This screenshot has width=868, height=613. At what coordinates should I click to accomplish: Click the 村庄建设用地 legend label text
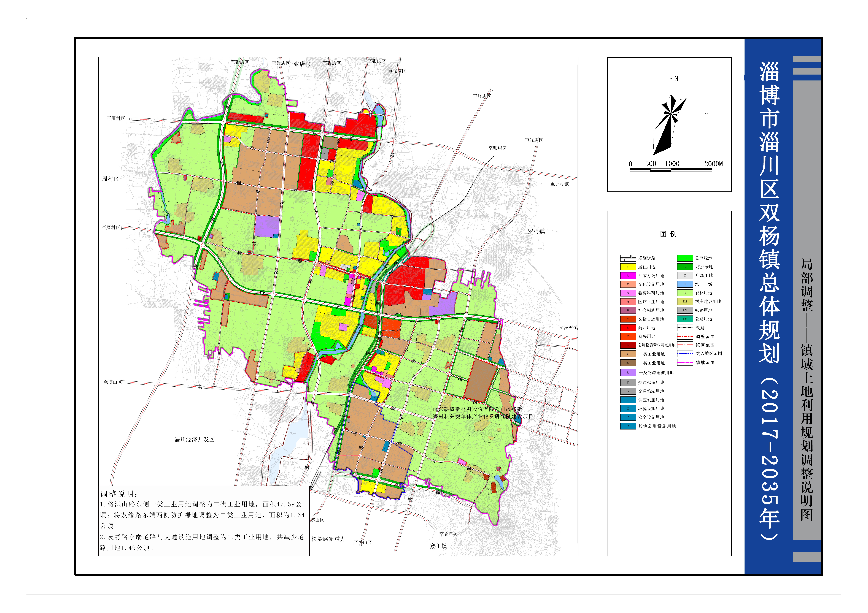pos(708,302)
